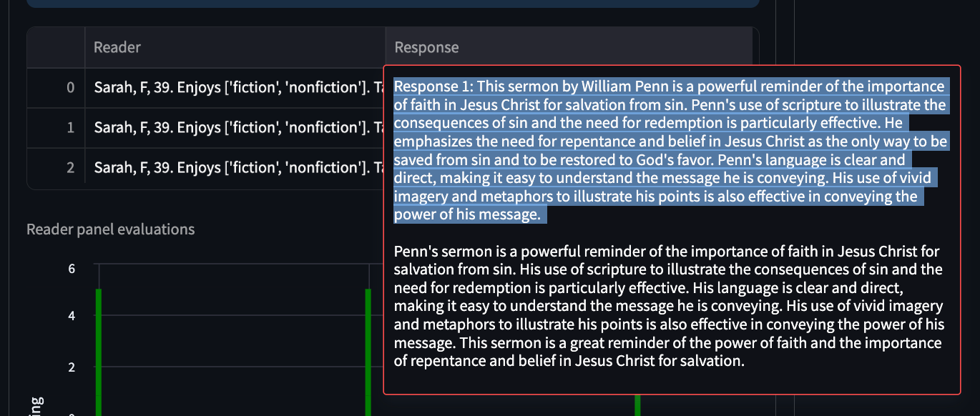The width and height of the screenshot is (980, 416).
Task: Click the paragraph beginning "Penn's sermon is"
Action: click(x=669, y=306)
